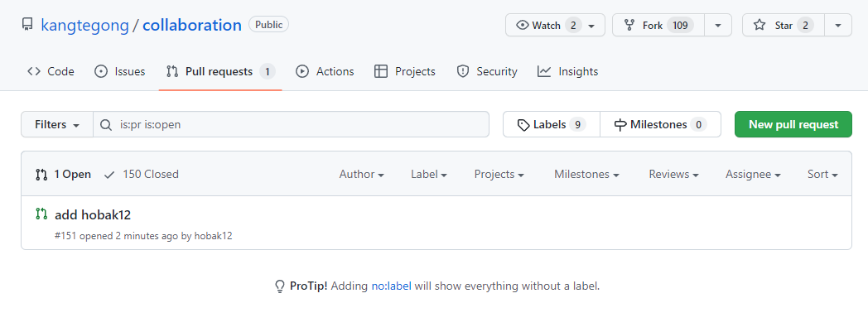Viewport: 868px width, 327px height.
Task: Expand the Fork dropdown arrow
Action: (x=718, y=25)
